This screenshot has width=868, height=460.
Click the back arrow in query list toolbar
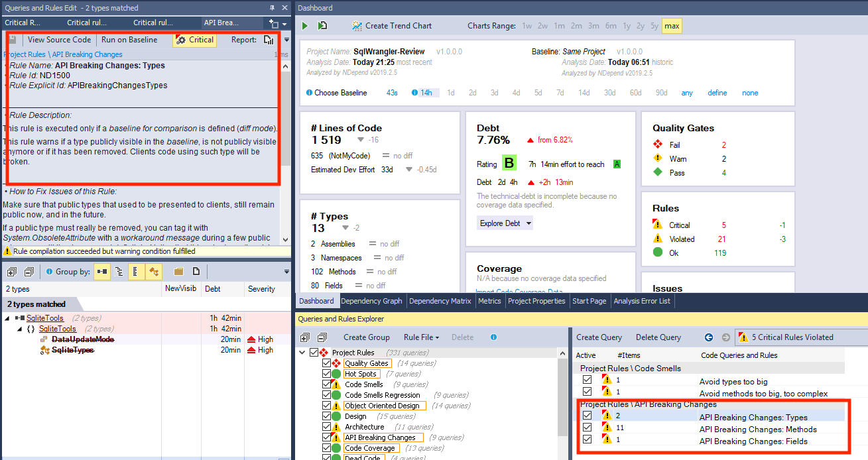click(709, 337)
